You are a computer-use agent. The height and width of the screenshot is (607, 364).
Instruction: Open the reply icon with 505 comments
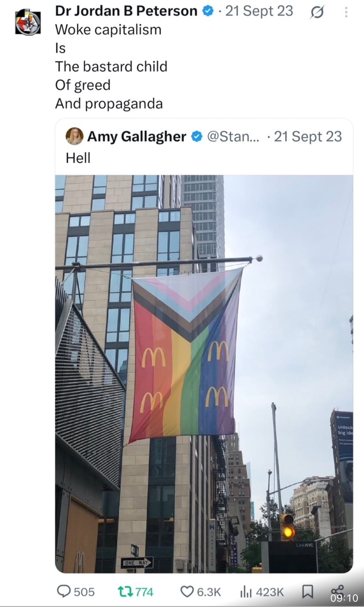(64, 591)
